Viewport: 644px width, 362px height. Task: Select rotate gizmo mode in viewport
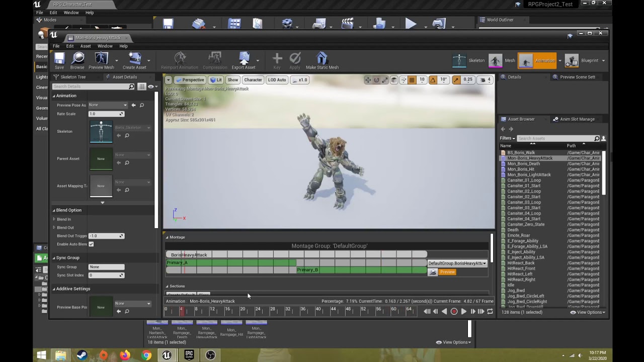[x=376, y=80]
